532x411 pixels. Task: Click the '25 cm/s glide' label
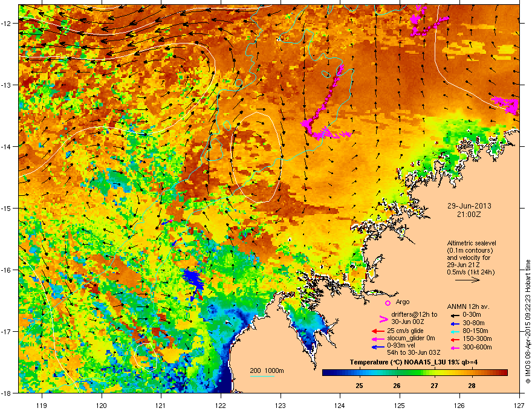click(406, 331)
